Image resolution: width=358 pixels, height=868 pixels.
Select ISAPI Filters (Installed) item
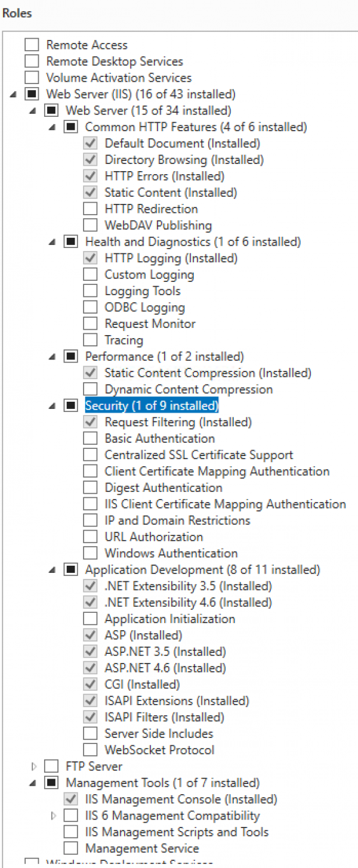tap(164, 717)
